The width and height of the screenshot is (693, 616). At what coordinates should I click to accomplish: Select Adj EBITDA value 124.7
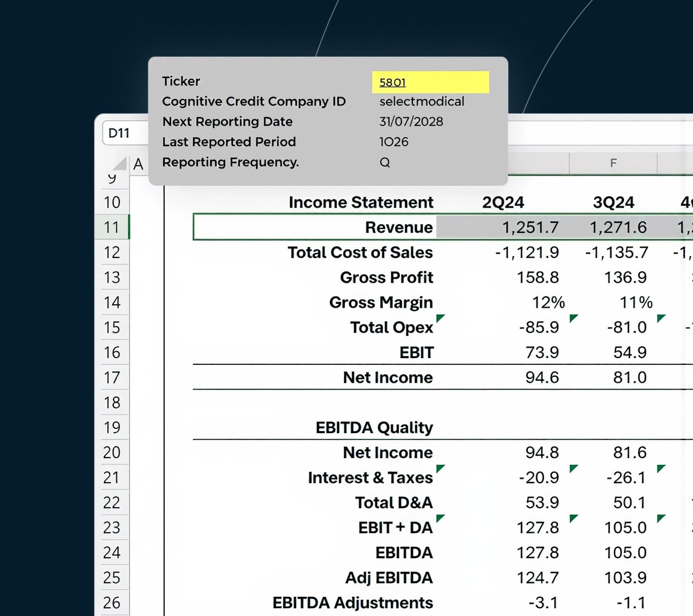point(538,577)
